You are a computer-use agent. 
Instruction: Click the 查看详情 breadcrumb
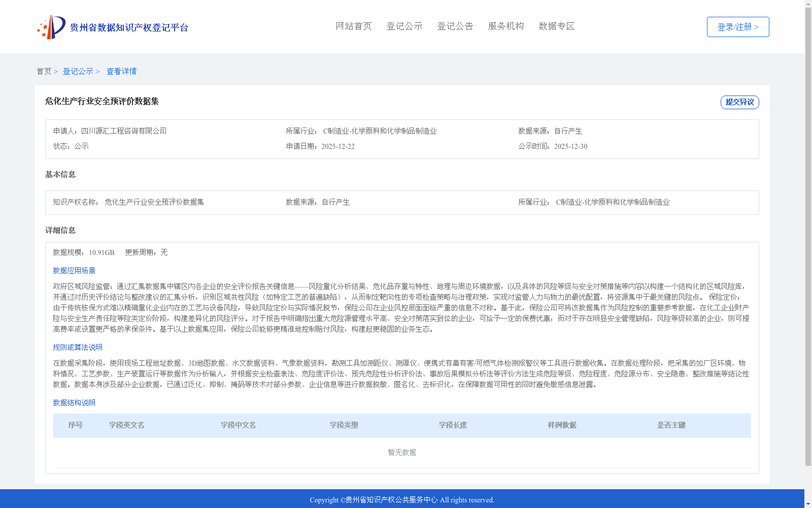pyautogui.click(x=121, y=72)
